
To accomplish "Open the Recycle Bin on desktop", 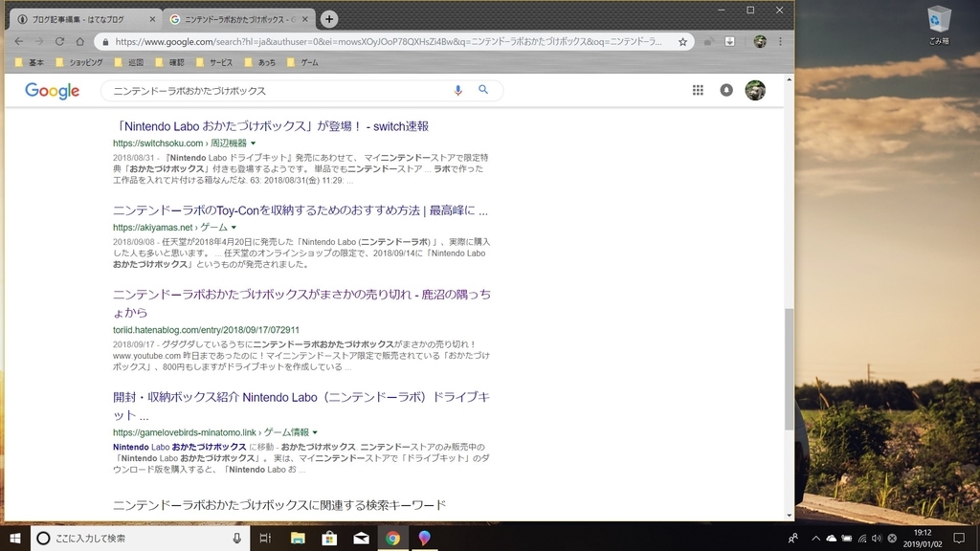I will [x=939, y=25].
